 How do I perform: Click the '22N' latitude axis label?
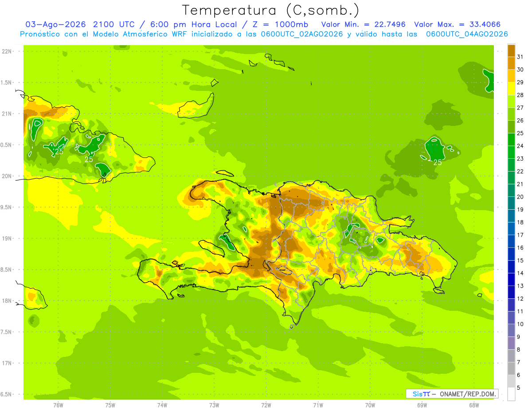point(6,51)
